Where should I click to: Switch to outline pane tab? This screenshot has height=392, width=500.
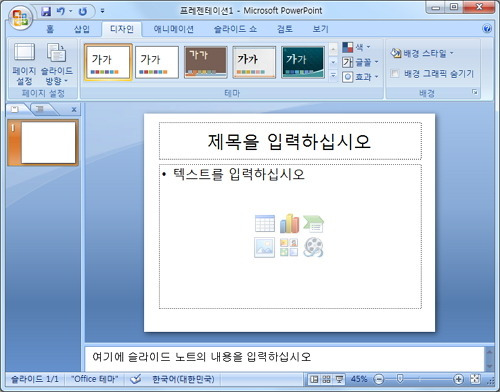pos(40,109)
